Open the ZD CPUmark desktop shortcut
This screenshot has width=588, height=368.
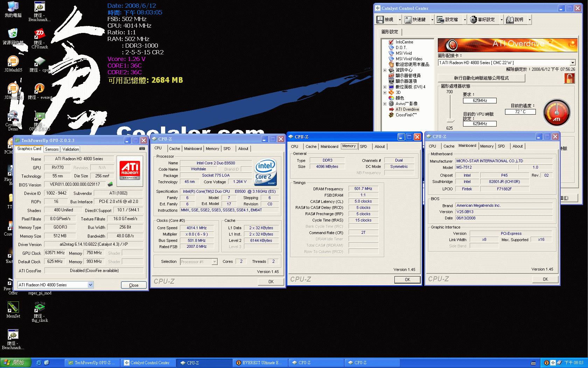pyautogui.click(x=40, y=39)
